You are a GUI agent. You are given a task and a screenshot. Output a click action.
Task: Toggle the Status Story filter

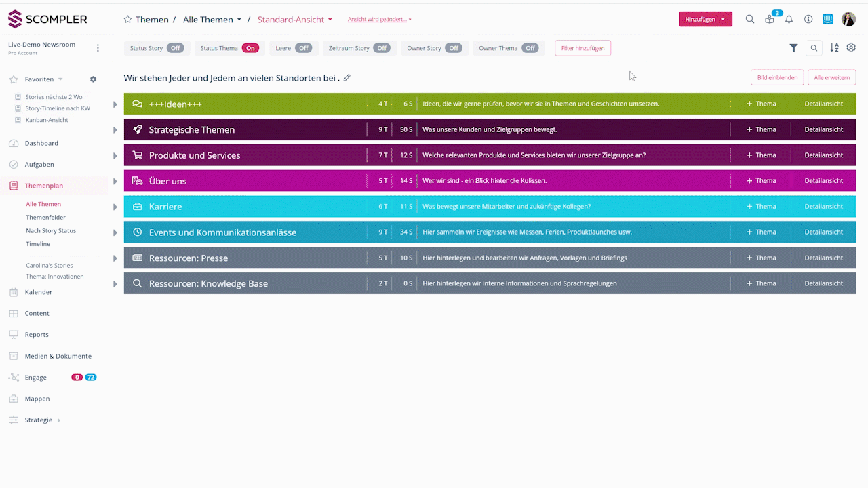click(x=176, y=48)
